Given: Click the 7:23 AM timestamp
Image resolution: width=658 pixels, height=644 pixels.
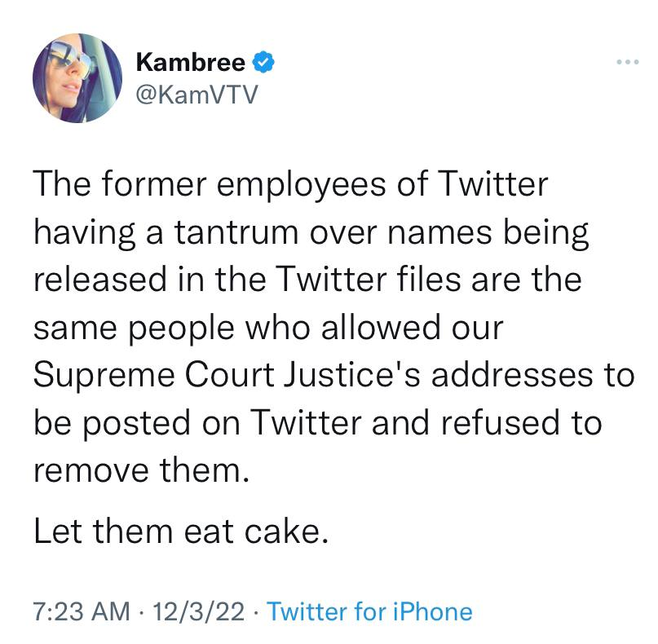Looking at the screenshot, I should click(x=79, y=611).
